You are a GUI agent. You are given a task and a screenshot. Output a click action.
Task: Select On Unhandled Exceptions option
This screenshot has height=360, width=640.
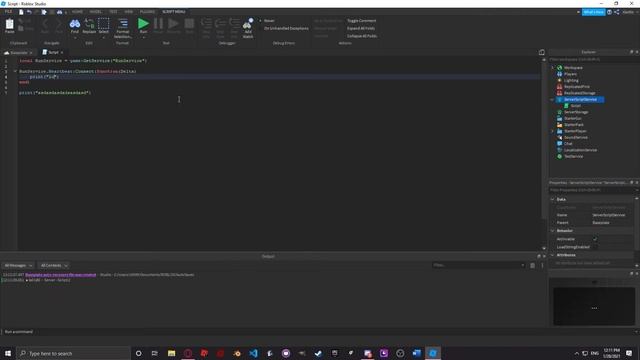click(x=284, y=28)
